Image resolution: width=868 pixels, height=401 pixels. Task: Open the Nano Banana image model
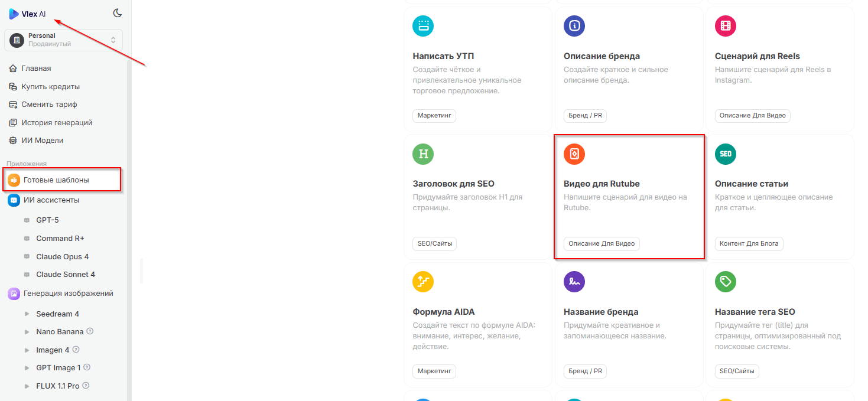point(60,332)
